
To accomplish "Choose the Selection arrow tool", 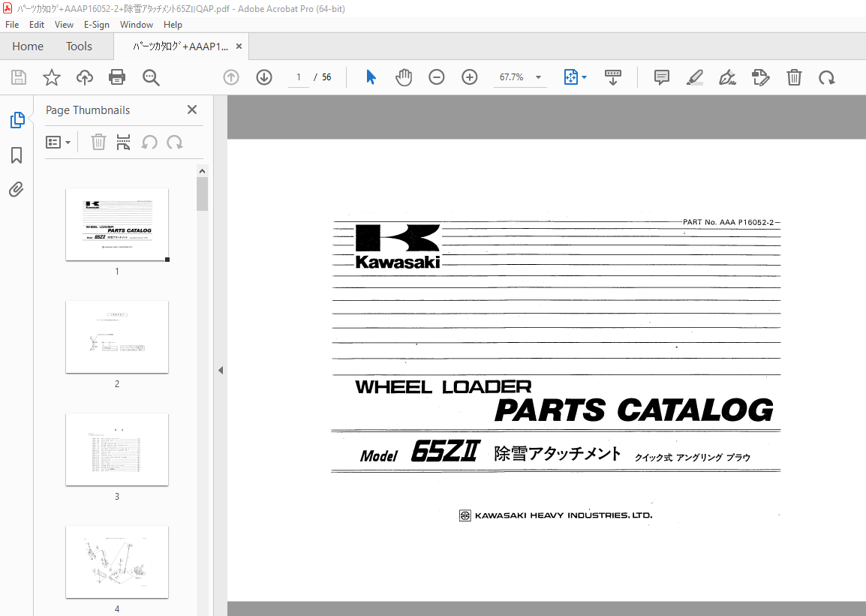I will point(371,77).
